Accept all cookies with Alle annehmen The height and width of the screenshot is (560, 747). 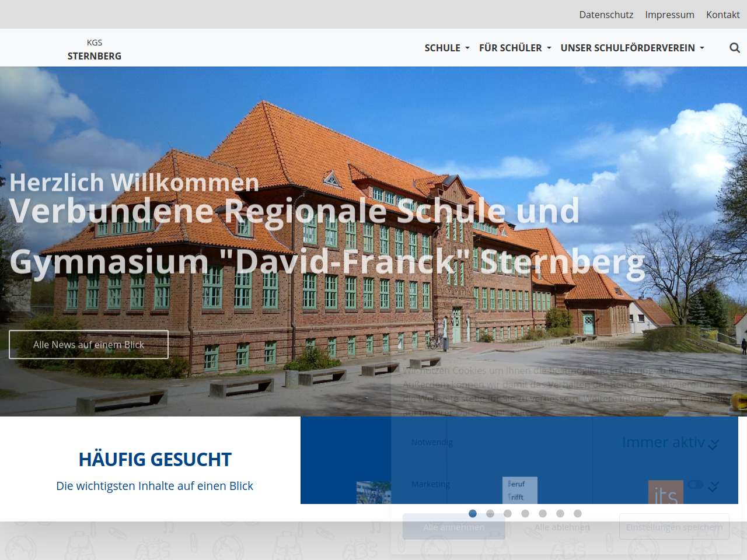[x=454, y=527]
